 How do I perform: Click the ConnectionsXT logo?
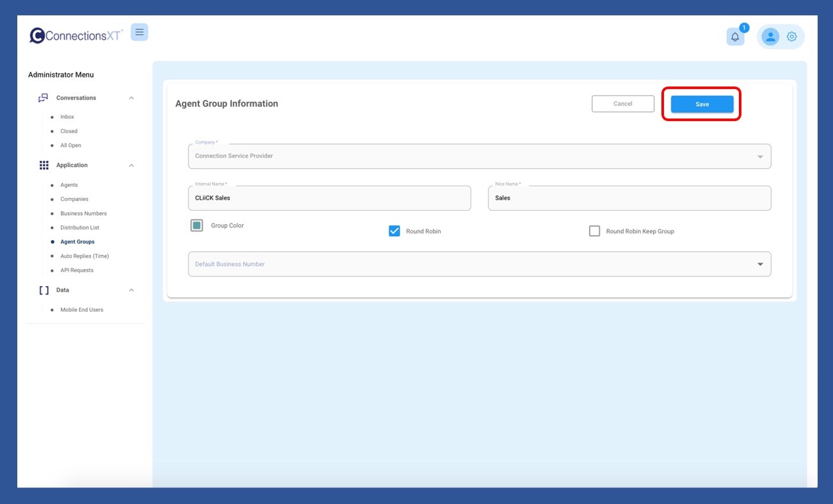(77, 36)
